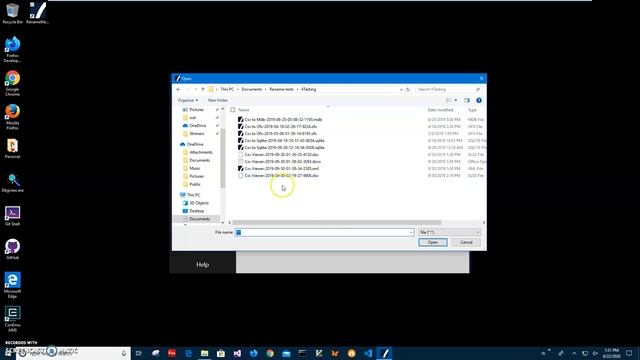
Task: Tick the select-all checkbox beside Name column
Action: 233,110
